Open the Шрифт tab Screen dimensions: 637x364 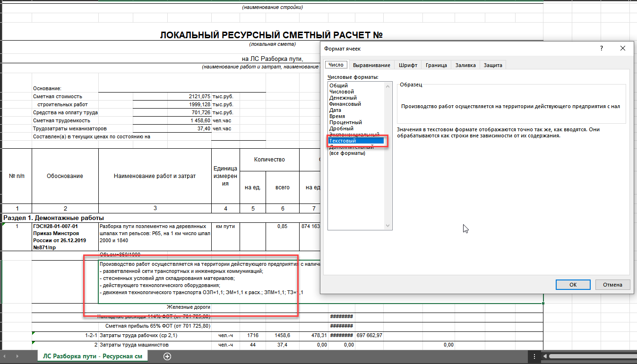point(407,65)
